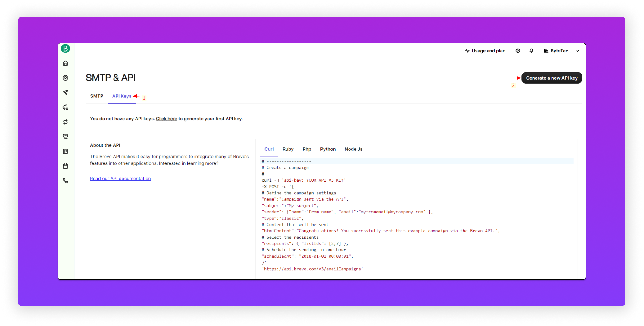Show the Node Js code example
The image size is (644, 326).
pyautogui.click(x=353, y=149)
